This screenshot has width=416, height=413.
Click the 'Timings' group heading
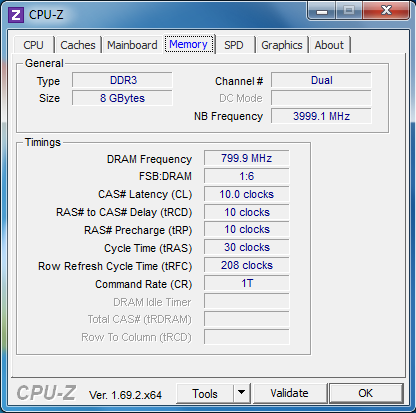click(x=43, y=142)
